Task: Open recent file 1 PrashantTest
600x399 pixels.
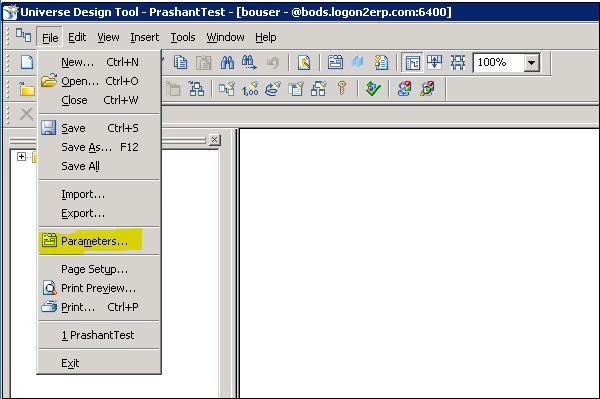Action: pyautogui.click(x=99, y=335)
